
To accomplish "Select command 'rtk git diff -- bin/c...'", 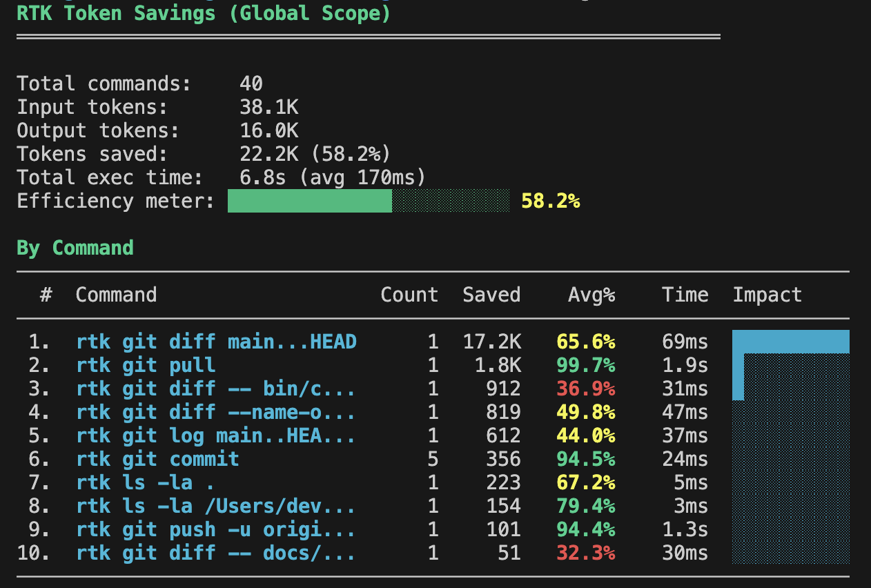I will [x=216, y=389].
